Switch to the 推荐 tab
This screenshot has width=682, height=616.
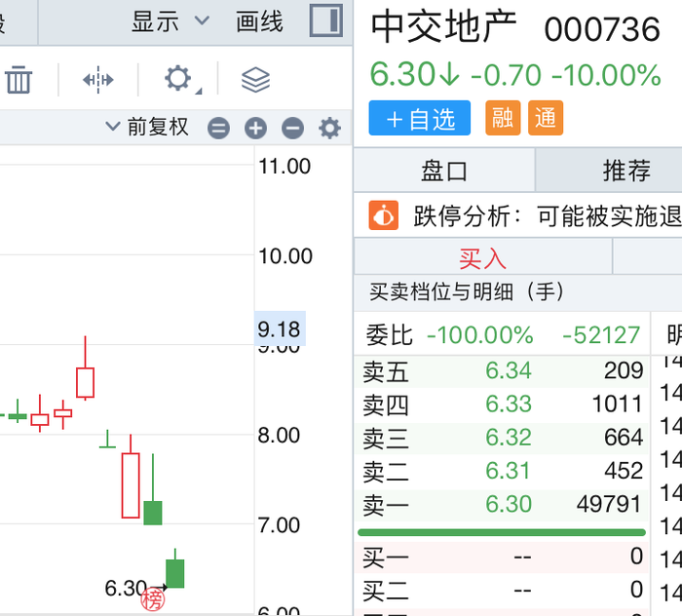click(625, 172)
